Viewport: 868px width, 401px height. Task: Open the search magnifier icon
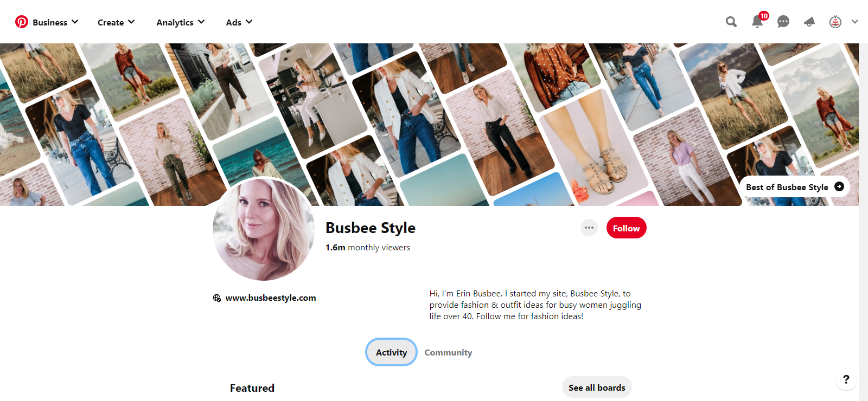click(x=731, y=22)
